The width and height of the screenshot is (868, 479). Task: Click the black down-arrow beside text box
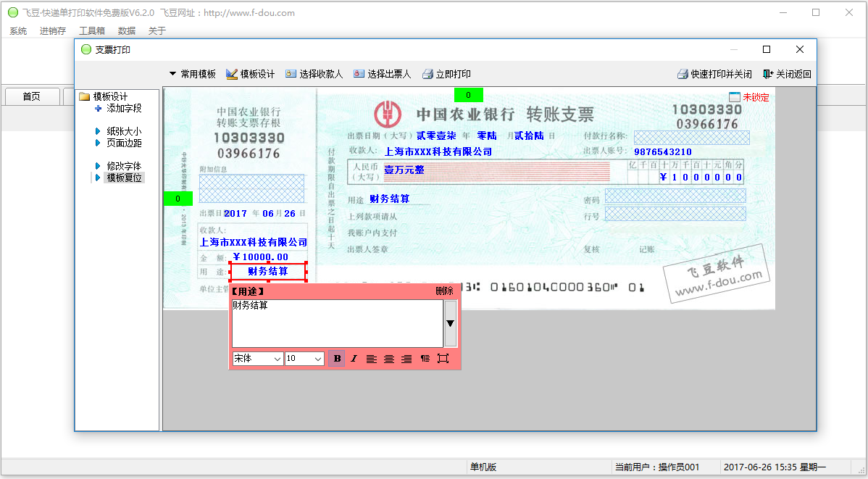tap(450, 323)
